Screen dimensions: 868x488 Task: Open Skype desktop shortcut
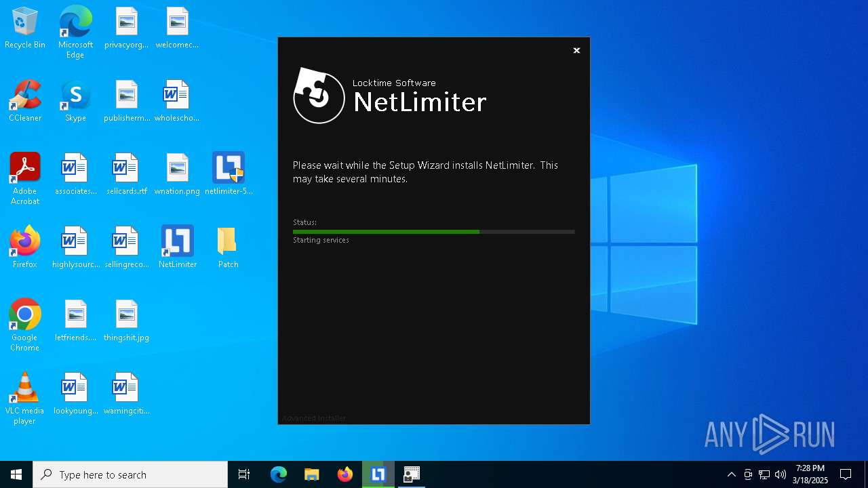click(x=75, y=102)
